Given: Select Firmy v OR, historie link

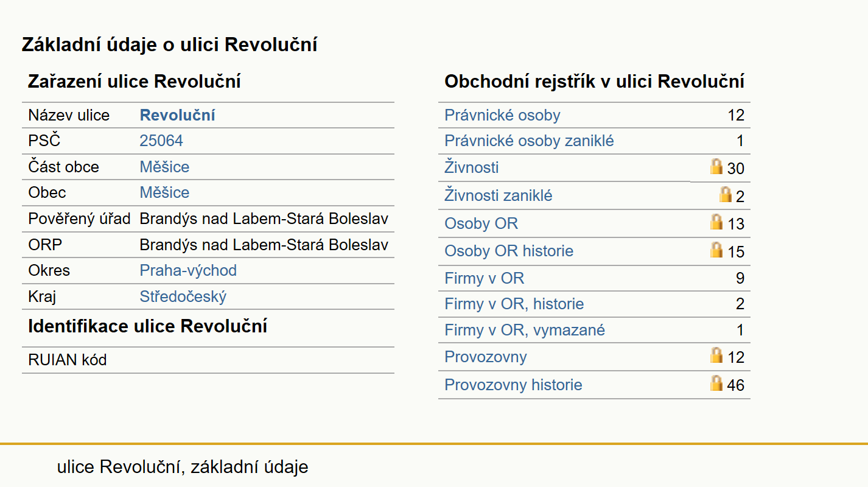Looking at the screenshot, I should [514, 304].
